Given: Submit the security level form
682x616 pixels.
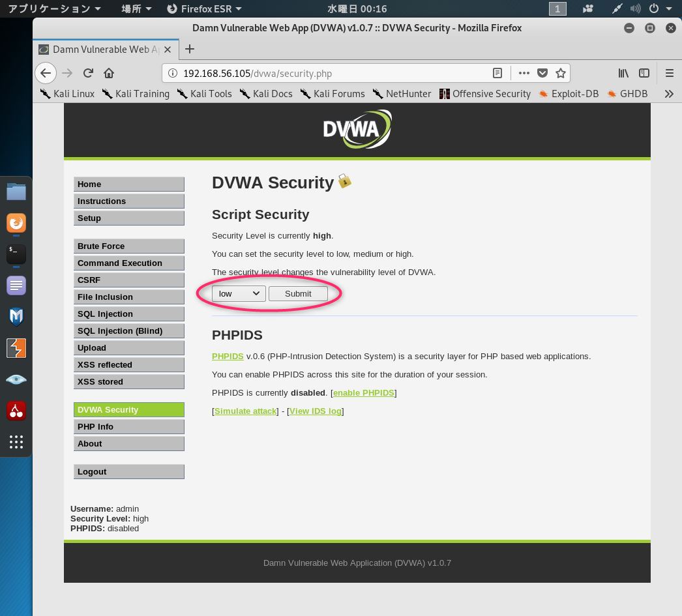Looking at the screenshot, I should point(298,293).
